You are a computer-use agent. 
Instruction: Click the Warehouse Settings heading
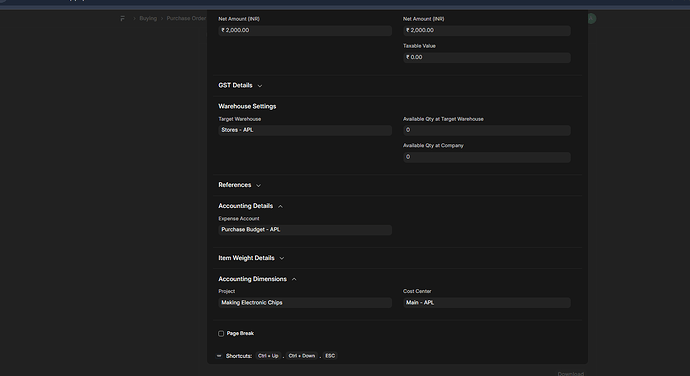pos(247,107)
